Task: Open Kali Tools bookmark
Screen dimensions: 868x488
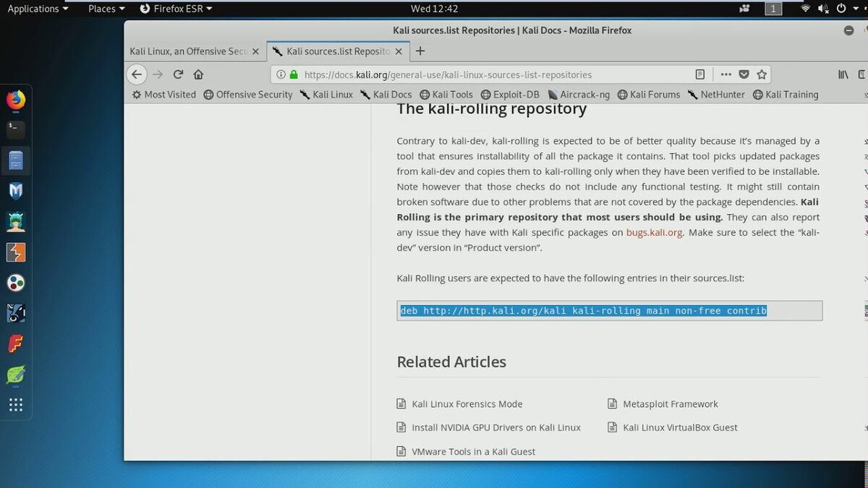Action: (x=446, y=94)
